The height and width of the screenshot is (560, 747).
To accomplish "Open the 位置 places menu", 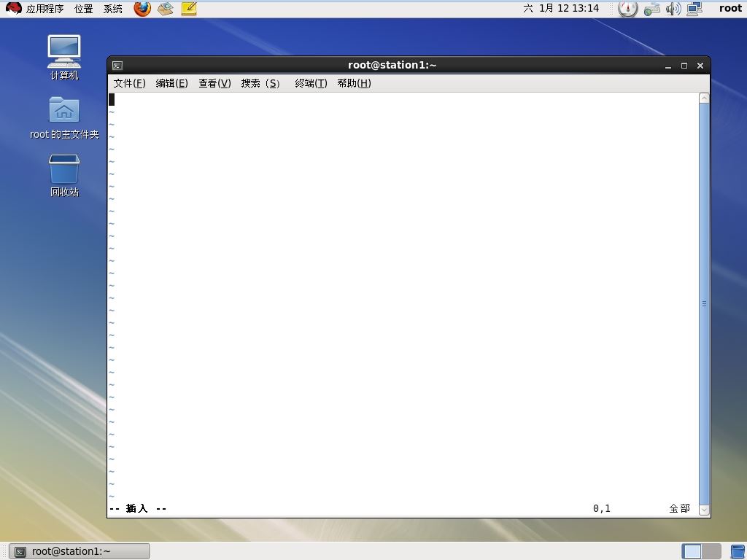I will pyautogui.click(x=83, y=9).
